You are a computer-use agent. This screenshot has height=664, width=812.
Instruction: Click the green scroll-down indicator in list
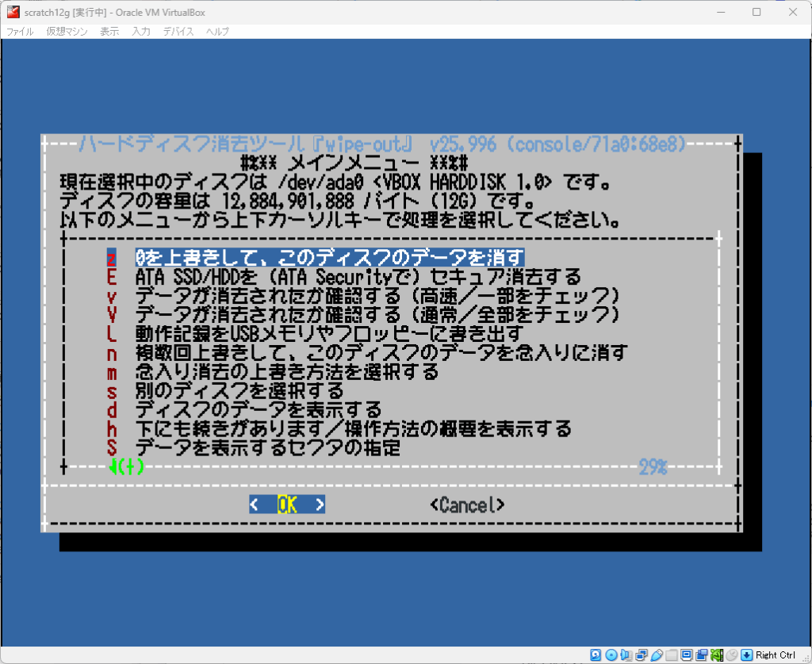tap(126, 467)
